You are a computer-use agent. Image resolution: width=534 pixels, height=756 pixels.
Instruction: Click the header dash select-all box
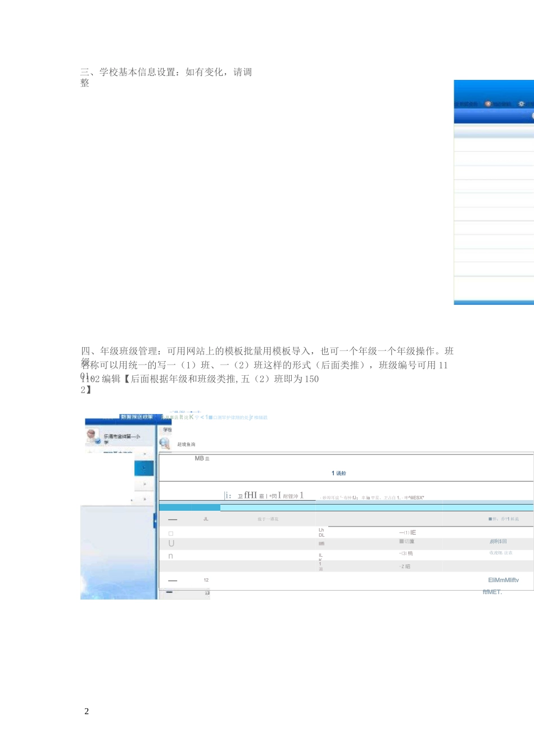coord(173,519)
